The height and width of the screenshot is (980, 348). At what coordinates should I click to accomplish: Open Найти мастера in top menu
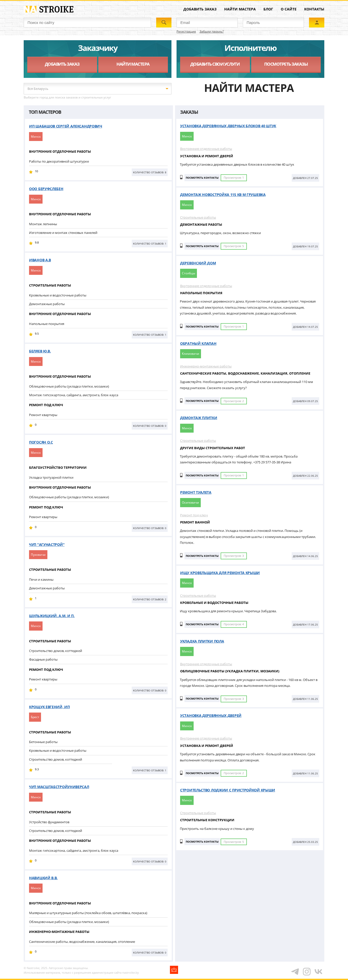click(x=240, y=9)
